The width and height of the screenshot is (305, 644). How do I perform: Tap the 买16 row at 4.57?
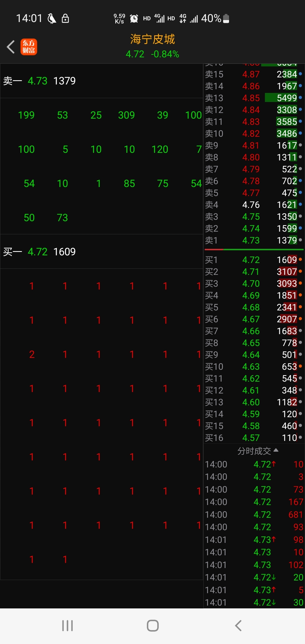click(x=254, y=438)
